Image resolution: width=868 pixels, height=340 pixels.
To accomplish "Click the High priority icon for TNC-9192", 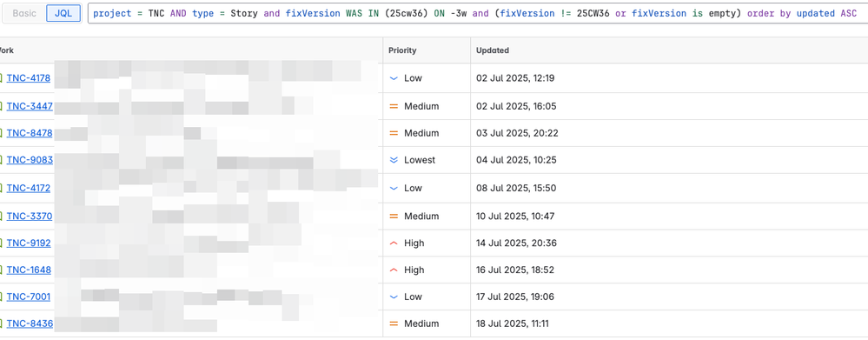I will 394,243.
